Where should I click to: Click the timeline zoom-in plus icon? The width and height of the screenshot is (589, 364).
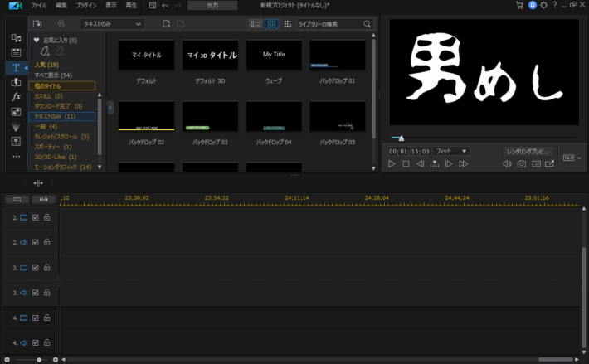tap(56, 360)
